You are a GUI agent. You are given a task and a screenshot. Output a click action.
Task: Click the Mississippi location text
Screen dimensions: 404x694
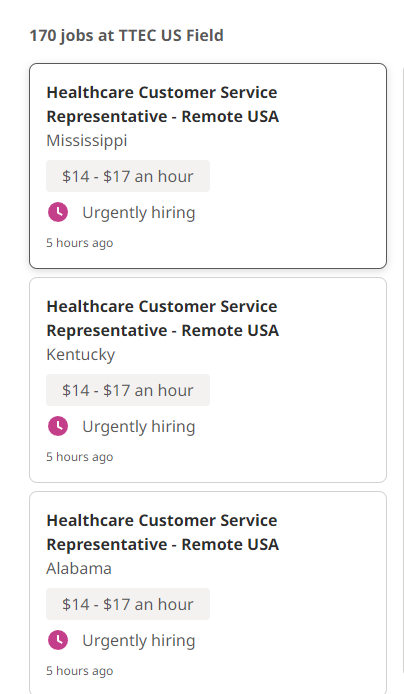click(87, 141)
